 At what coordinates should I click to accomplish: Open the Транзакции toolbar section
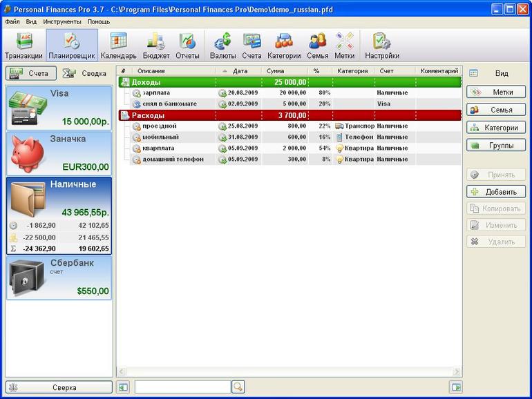coord(23,46)
